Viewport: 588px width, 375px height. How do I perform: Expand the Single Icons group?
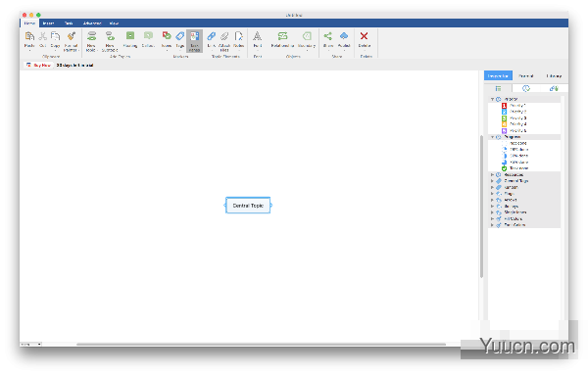(492, 212)
